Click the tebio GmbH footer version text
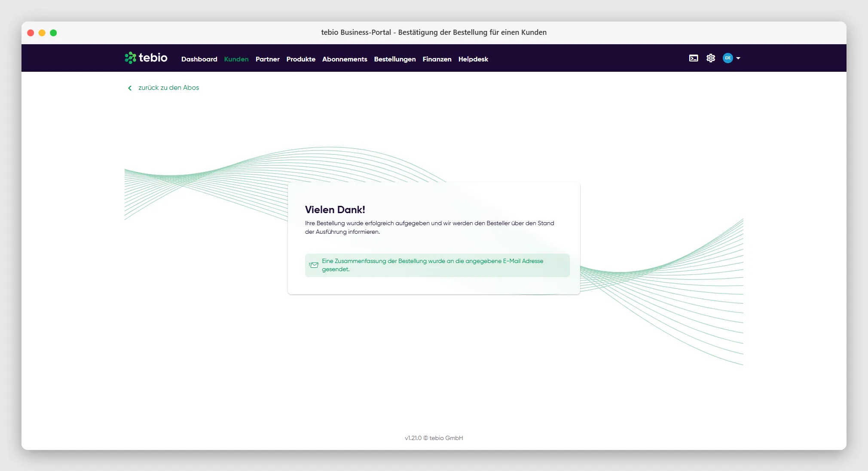The height and width of the screenshot is (471, 868). pos(434,438)
